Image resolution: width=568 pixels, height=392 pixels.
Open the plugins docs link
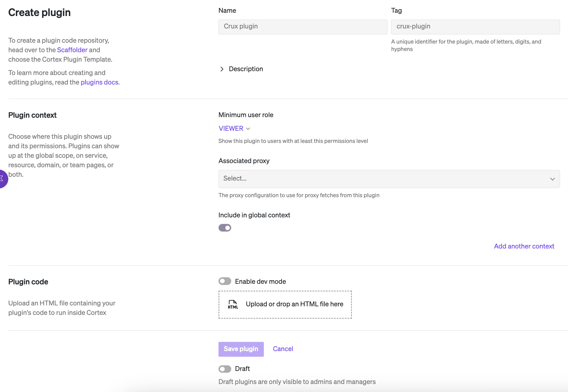pos(99,82)
